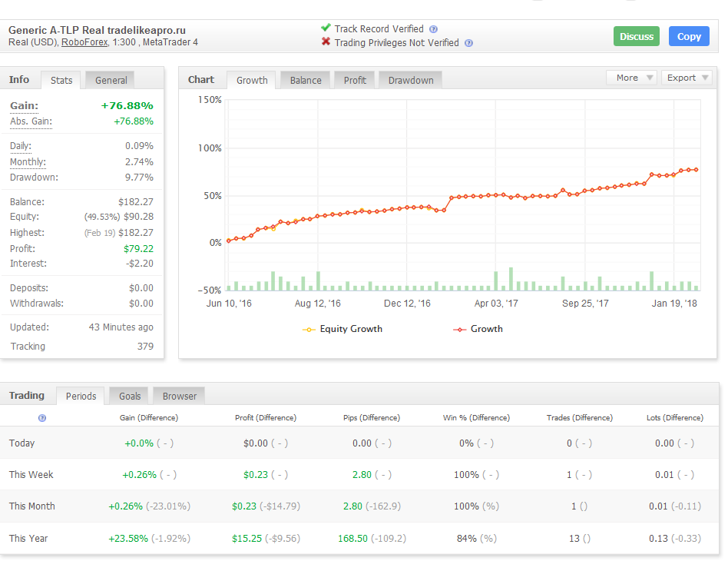
Task: Click the This Month row label
Action: tap(32, 506)
